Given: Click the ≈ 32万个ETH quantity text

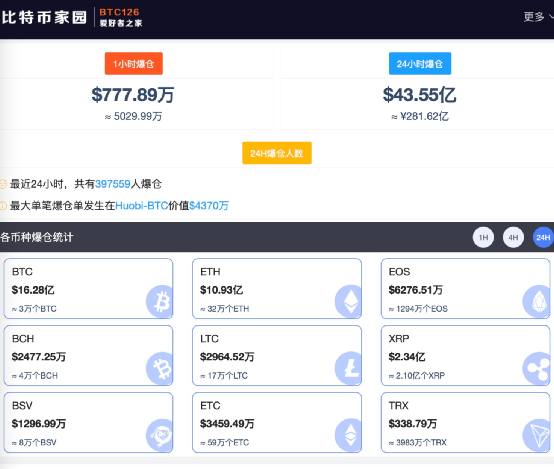Looking at the screenshot, I should tap(225, 309).
